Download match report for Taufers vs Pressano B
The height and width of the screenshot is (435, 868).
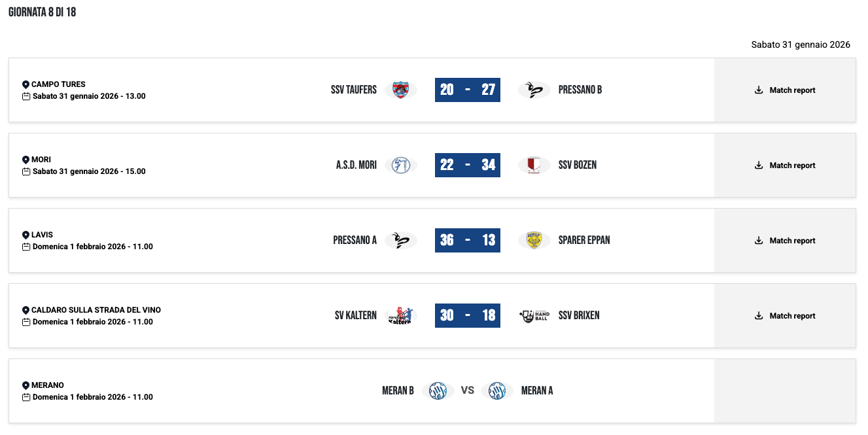coord(785,90)
